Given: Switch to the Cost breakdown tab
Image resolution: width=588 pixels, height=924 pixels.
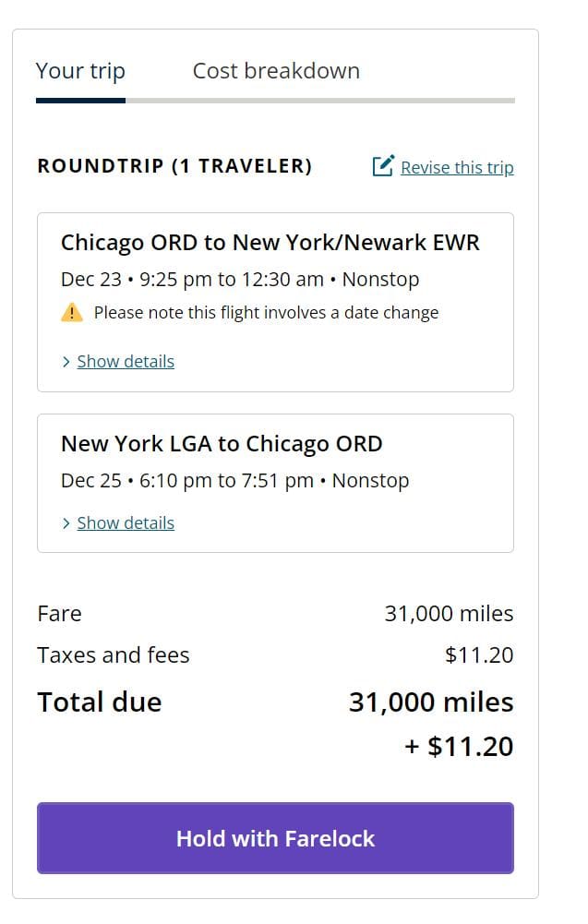Looking at the screenshot, I should [x=275, y=70].
